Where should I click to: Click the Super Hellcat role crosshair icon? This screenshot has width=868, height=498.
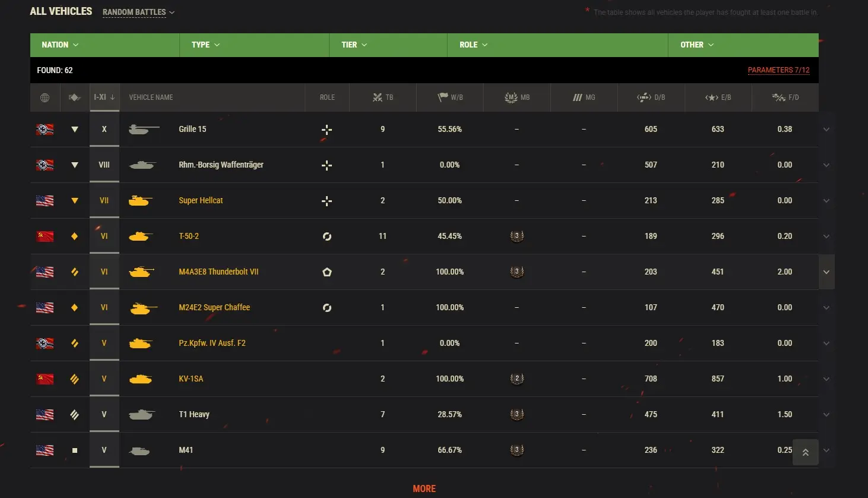[327, 201]
